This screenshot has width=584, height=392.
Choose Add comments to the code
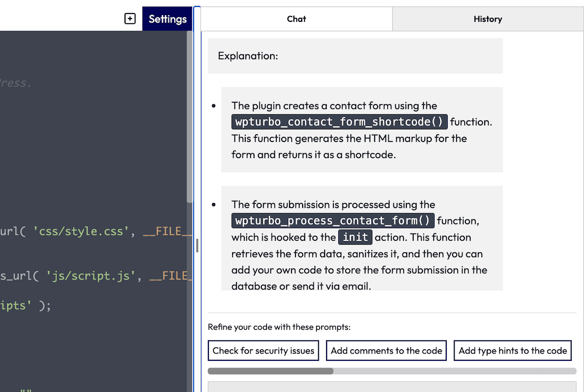point(386,351)
